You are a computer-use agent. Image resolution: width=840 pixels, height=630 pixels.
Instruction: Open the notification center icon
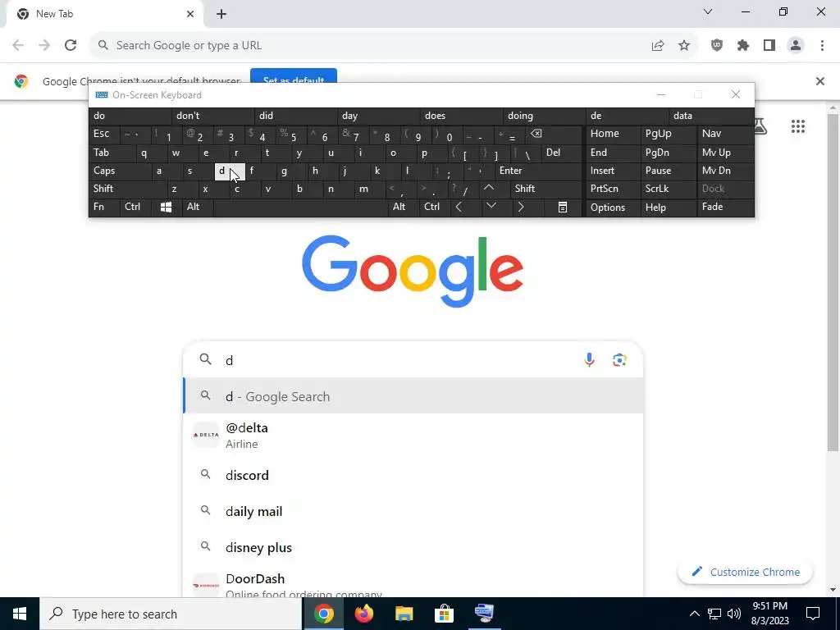[813, 614]
